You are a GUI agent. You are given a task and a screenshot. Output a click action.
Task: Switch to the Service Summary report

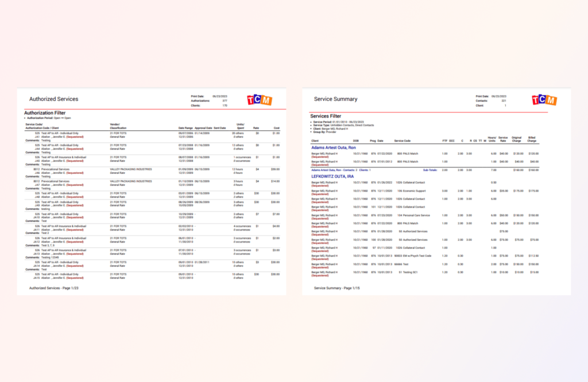pyautogui.click(x=335, y=99)
